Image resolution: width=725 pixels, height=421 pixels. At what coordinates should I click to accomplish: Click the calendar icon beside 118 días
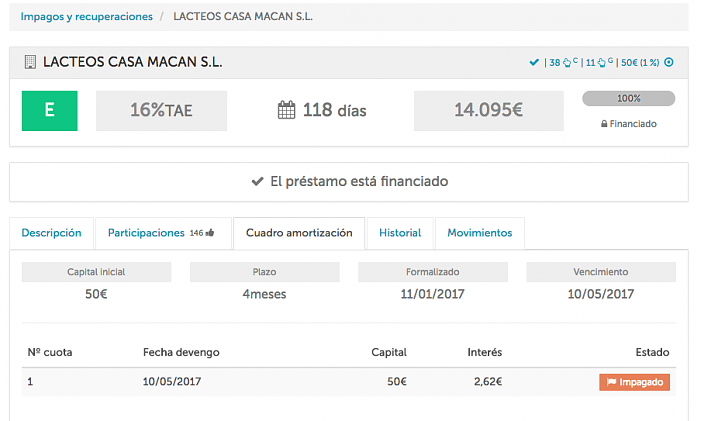[286, 110]
